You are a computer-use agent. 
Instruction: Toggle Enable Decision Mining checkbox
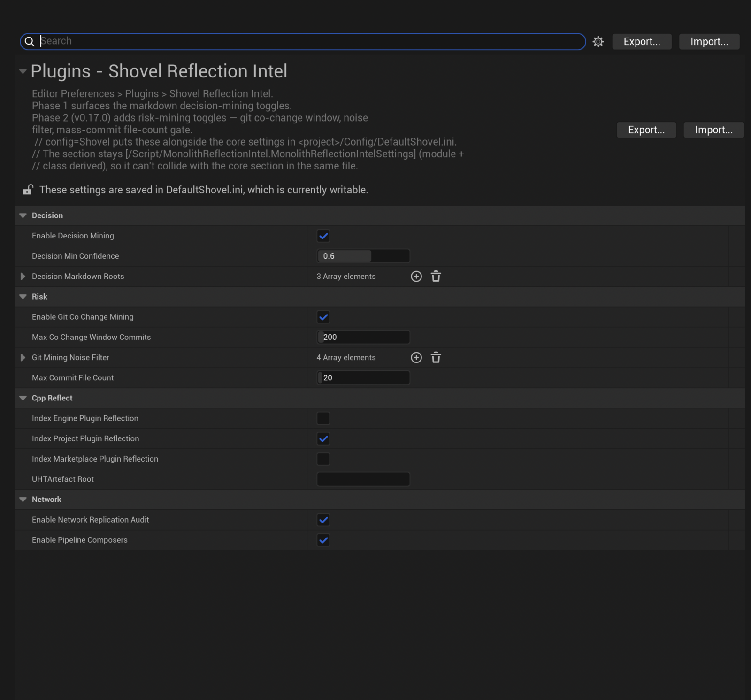point(323,236)
